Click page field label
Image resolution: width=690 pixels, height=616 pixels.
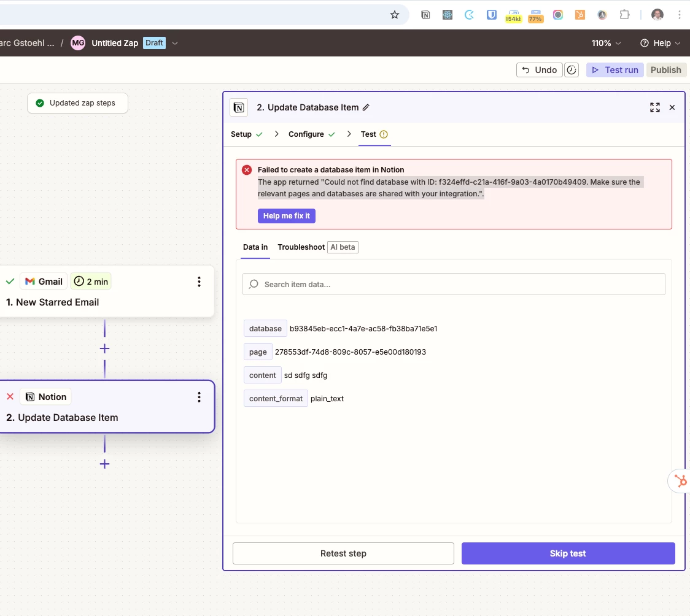[258, 352]
